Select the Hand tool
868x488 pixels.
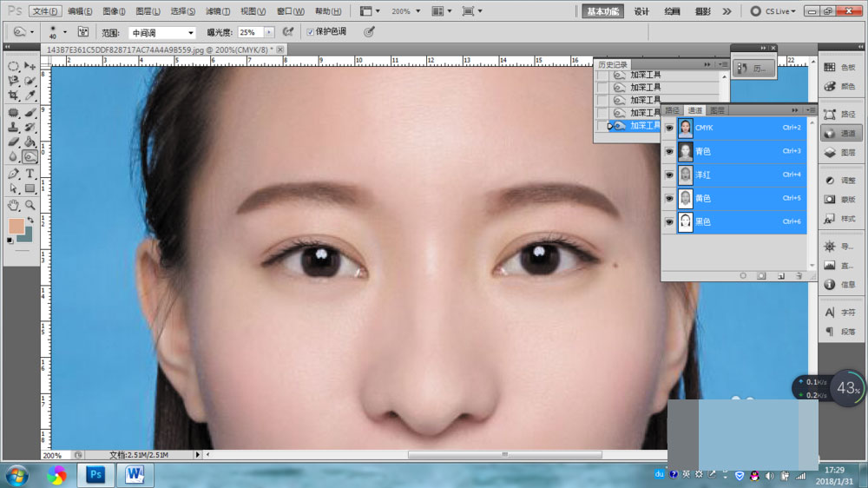pos(13,205)
